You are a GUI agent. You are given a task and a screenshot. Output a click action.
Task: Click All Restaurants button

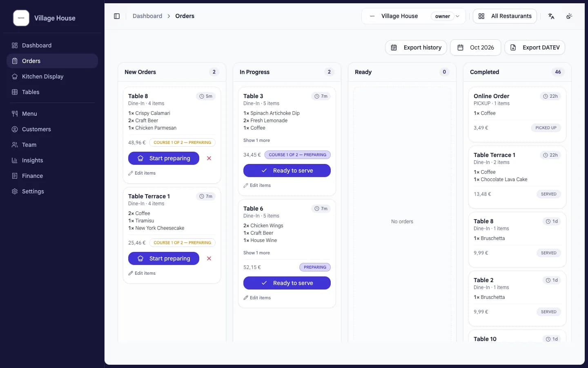tap(505, 16)
